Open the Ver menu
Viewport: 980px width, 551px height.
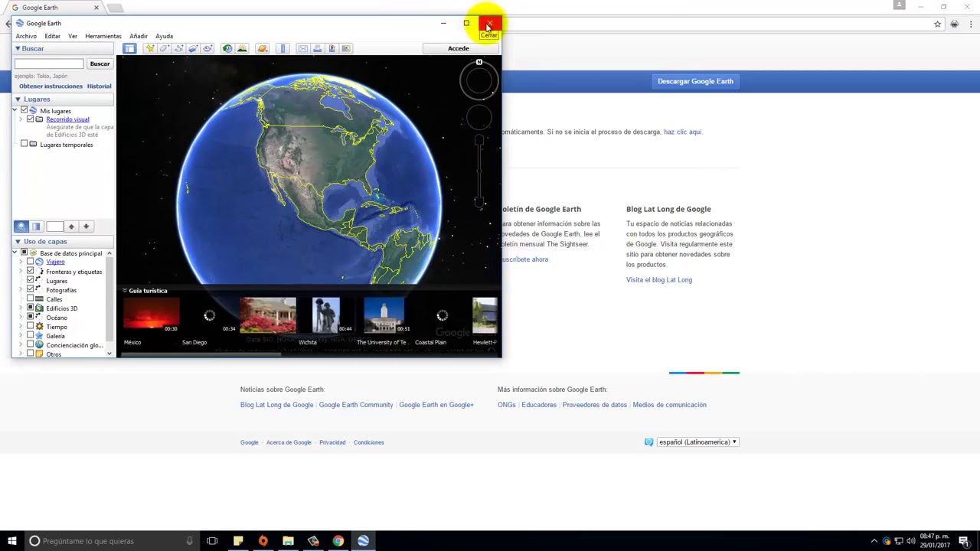(73, 36)
